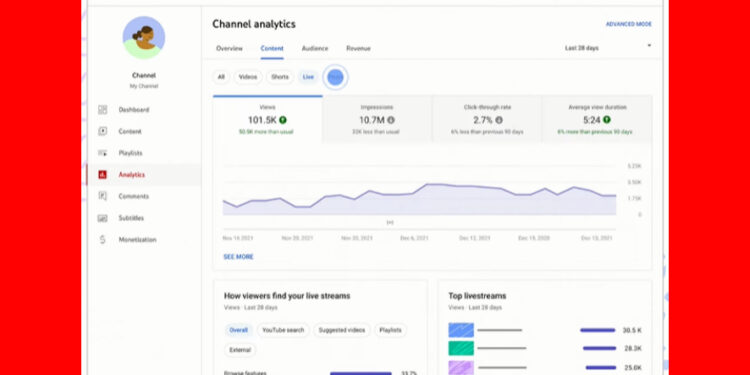Click green up-arrow icon beside 5:24 duration

(607, 120)
